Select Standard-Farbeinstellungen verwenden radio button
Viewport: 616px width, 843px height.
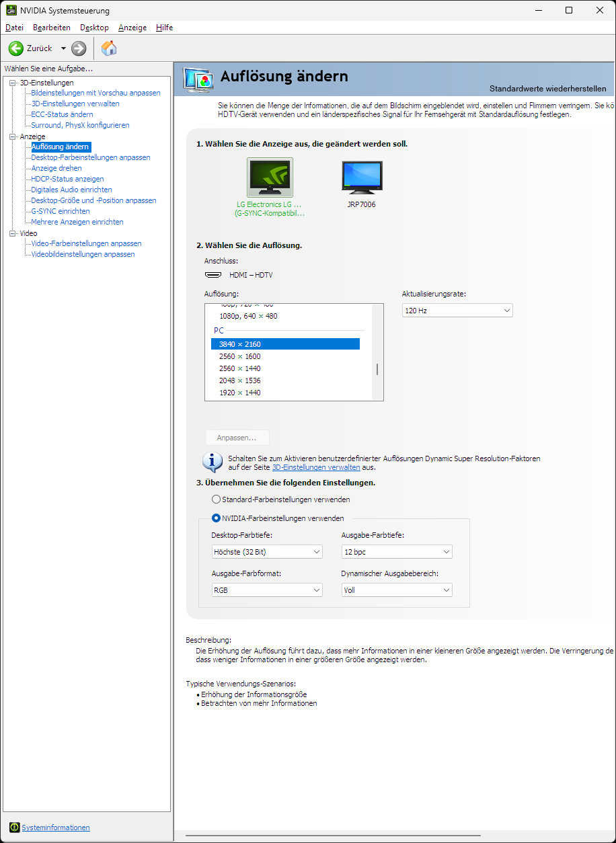tap(216, 499)
